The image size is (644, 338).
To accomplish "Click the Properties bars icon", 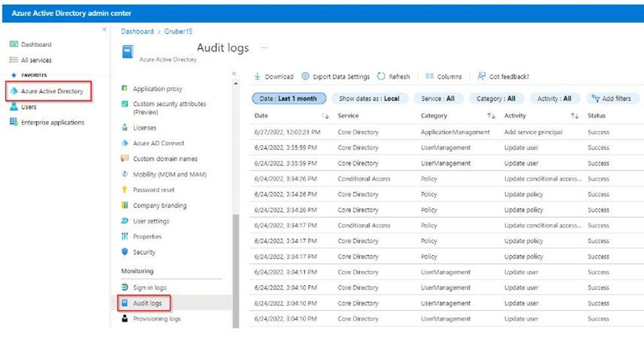I will click(125, 236).
